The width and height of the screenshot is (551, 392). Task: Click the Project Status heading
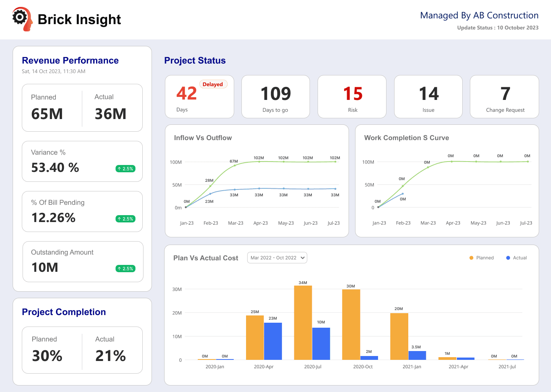[195, 60]
